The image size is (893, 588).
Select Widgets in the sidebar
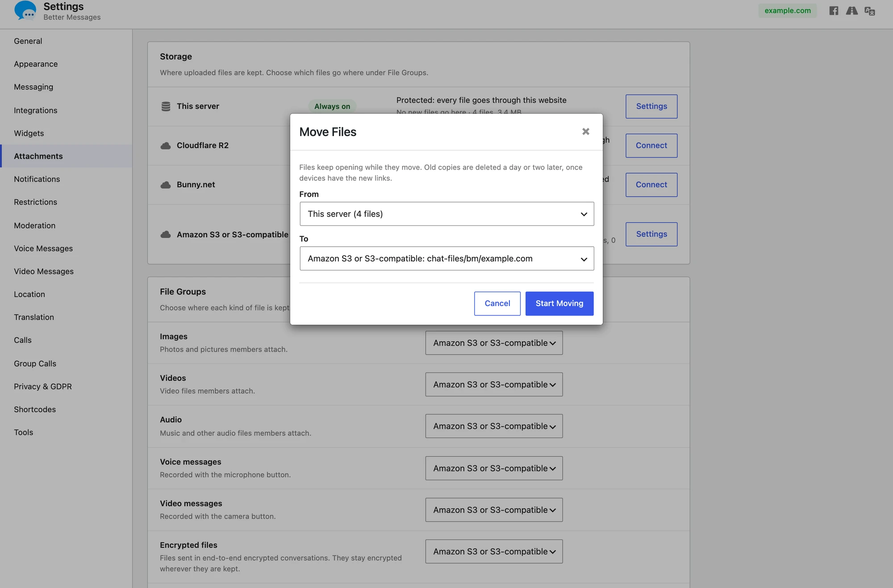click(66, 133)
